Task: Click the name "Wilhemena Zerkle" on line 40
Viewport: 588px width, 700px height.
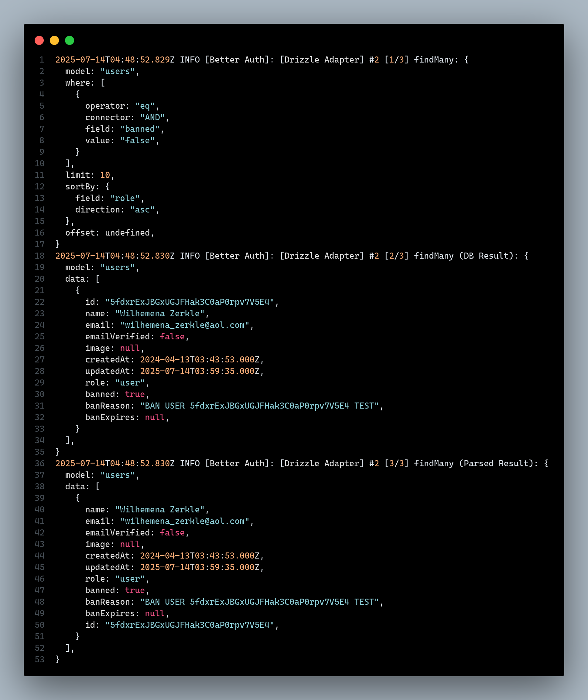Action: point(159,510)
